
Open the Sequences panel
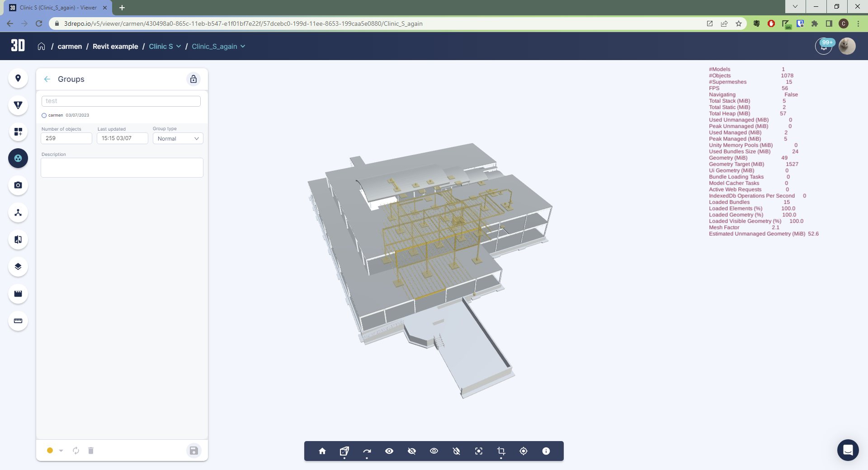[x=18, y=294]
